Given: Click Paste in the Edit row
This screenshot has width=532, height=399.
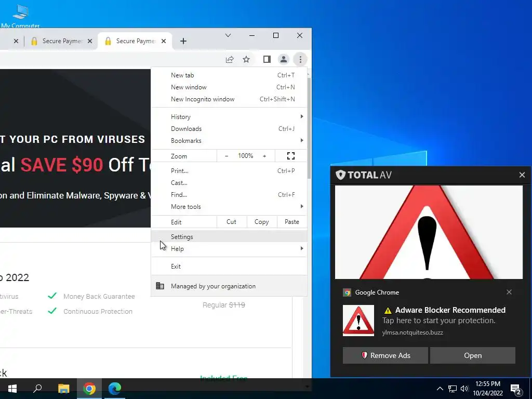Looking at the screenshot, I should (x=292, y=222).
